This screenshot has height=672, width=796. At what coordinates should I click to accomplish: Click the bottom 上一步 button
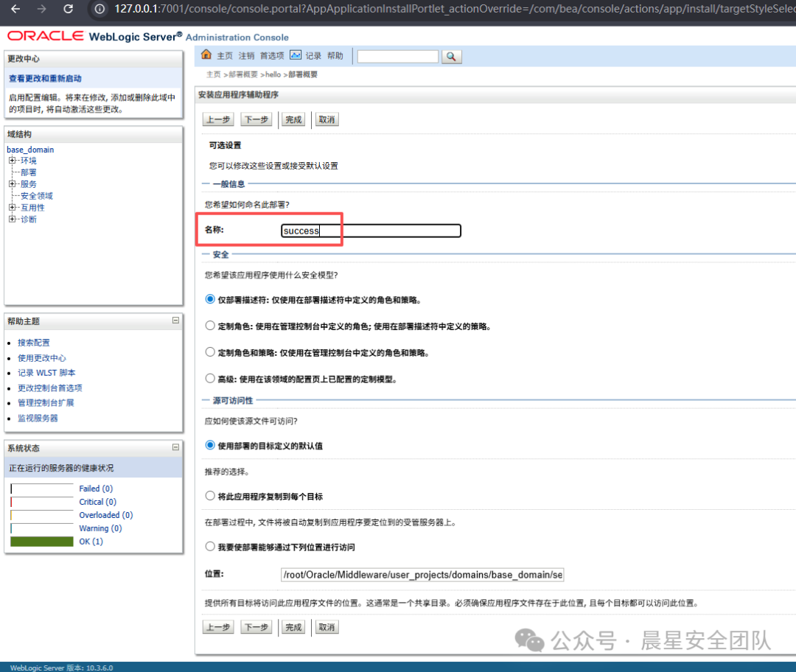click(218, 627)
